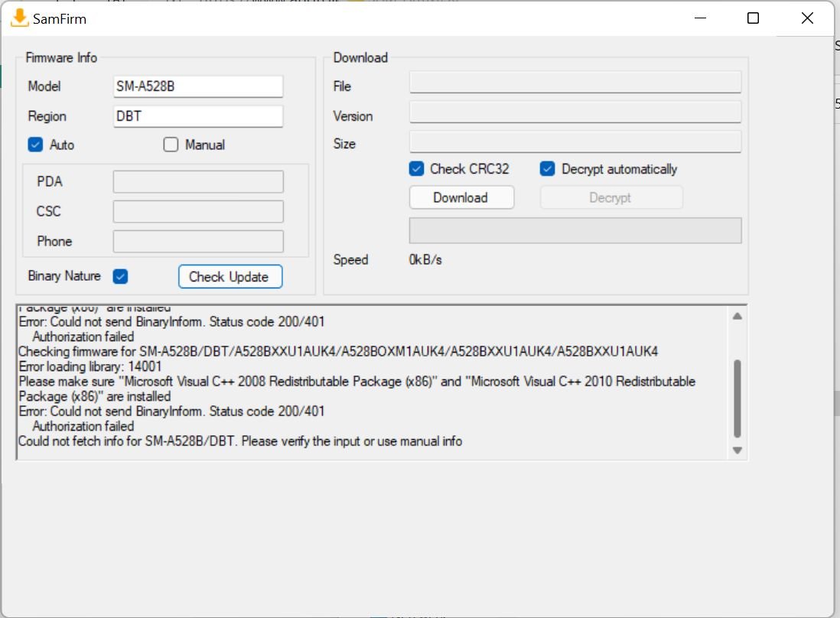
Task: Click the Size field in Download section
Action: [x=575, y=142]
